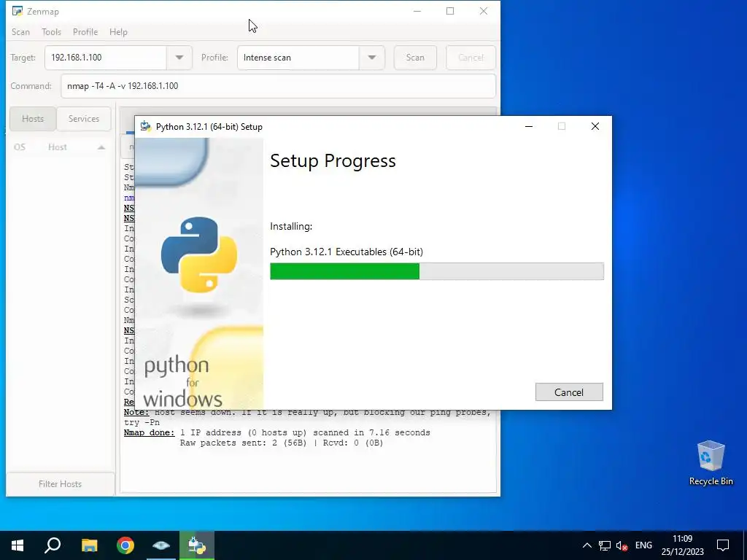Start the scan with the Scan button

(x=415, y=58)
